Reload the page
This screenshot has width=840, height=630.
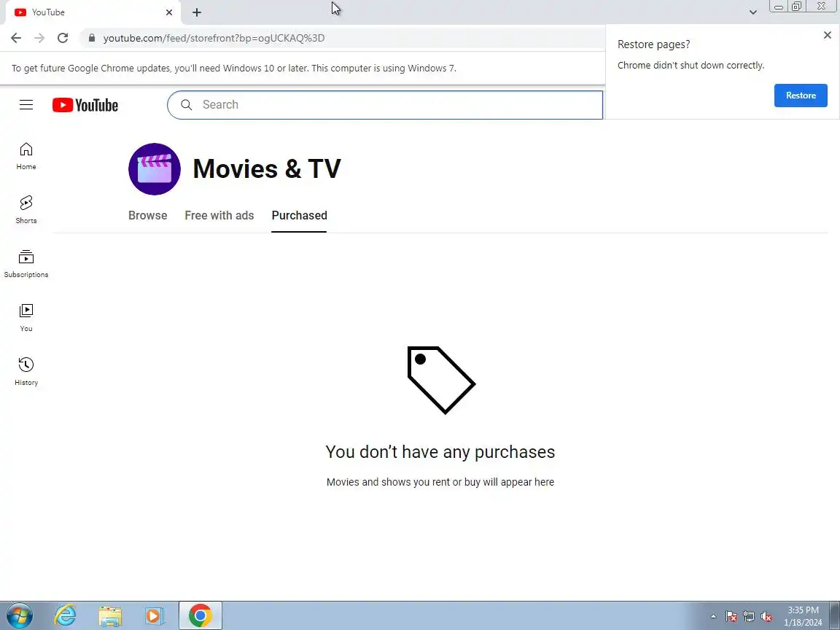[63, 38]
